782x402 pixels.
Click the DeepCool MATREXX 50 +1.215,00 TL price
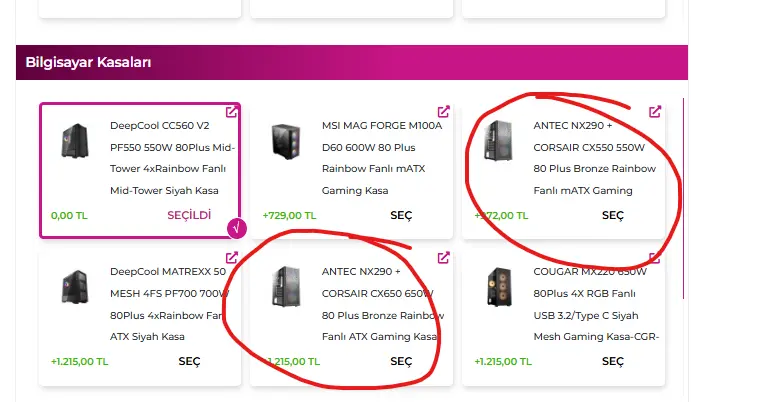click(79, 362)
